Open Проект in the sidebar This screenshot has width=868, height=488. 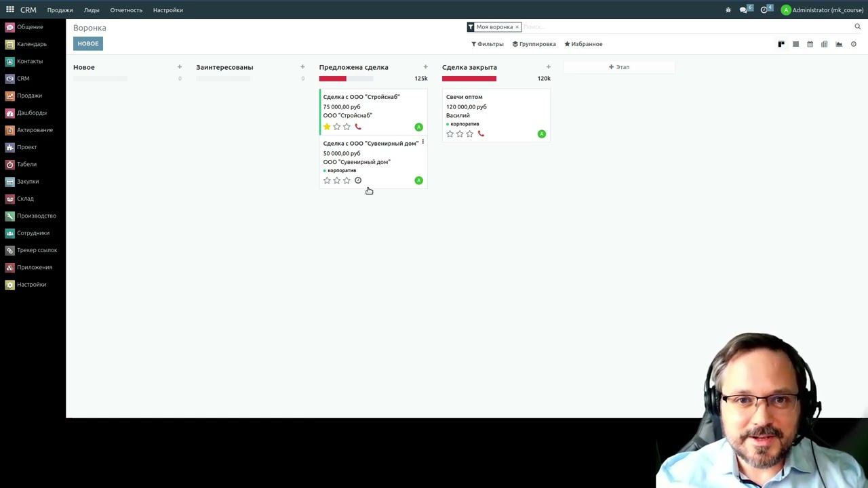pos(21,147)
